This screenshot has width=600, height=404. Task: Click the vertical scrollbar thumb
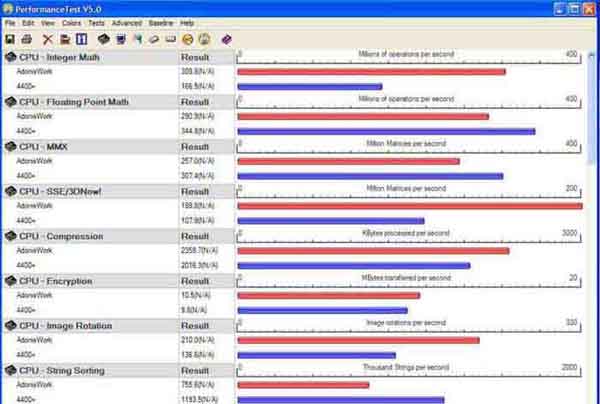tap(592, 111)
